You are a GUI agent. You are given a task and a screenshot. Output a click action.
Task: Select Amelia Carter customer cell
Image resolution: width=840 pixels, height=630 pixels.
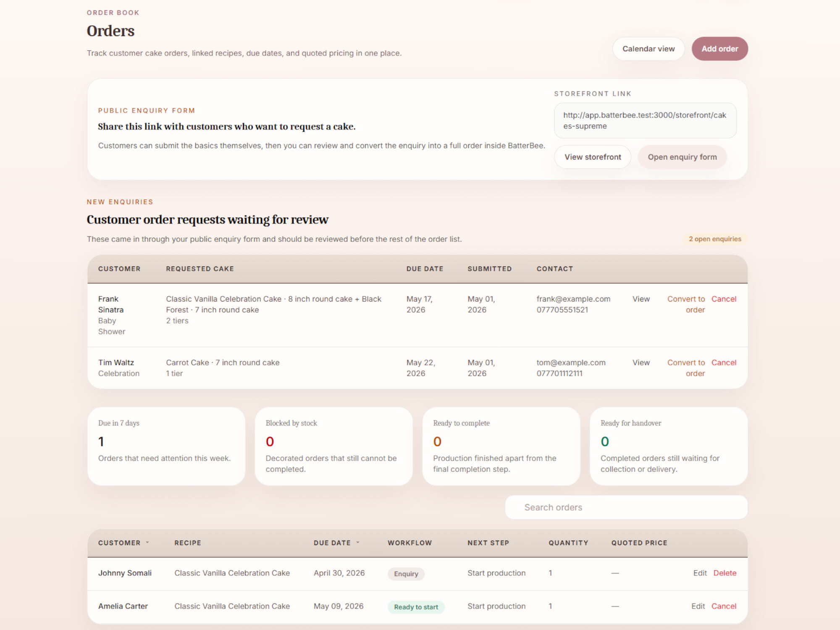(123, 606)
